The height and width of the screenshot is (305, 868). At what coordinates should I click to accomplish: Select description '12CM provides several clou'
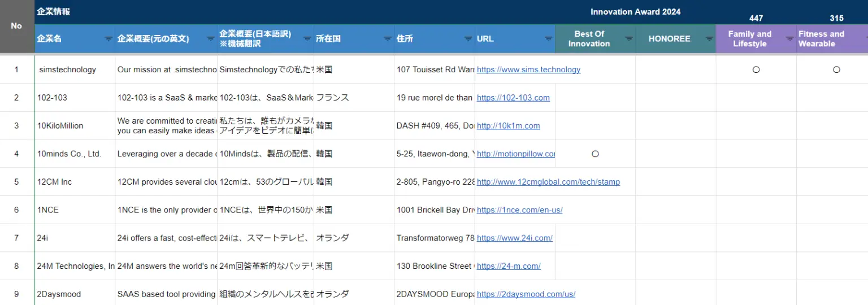[166, 182]
